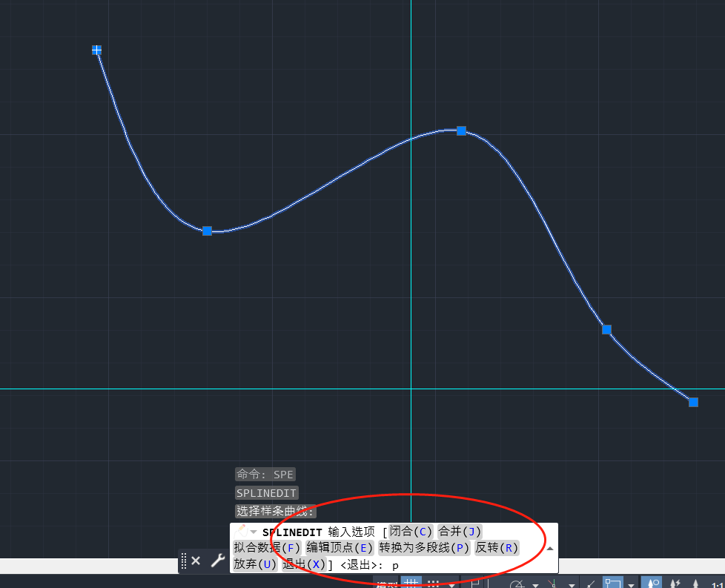Viewport: 725px width, 588px height.
Task: Select the spline grip with plus marker
Action: (96, 50)
